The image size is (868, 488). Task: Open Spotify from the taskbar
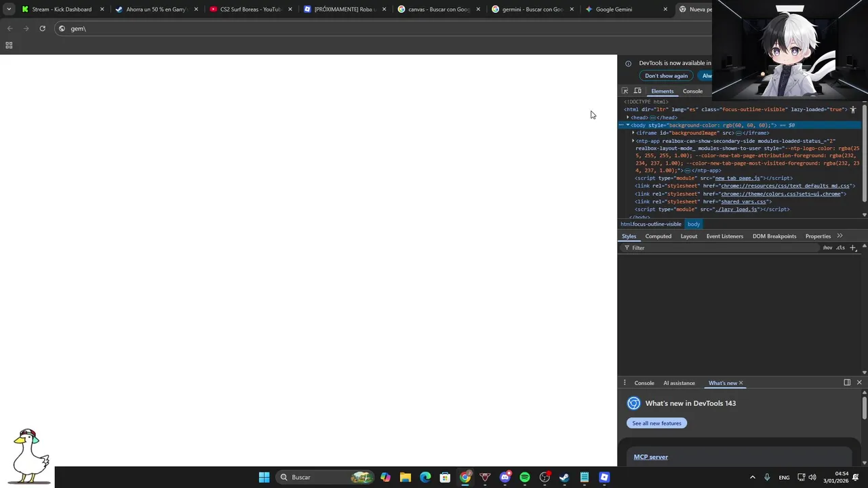[x=525, y=477]
